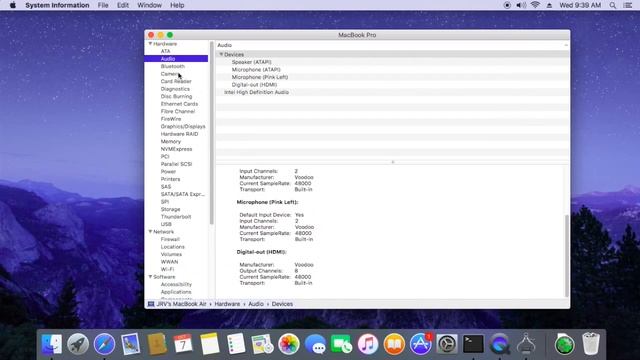This screenshot has width=640, height=360.
Task: Click the sidebar vertical scrollbar
Action: click(x=211, y=133)
